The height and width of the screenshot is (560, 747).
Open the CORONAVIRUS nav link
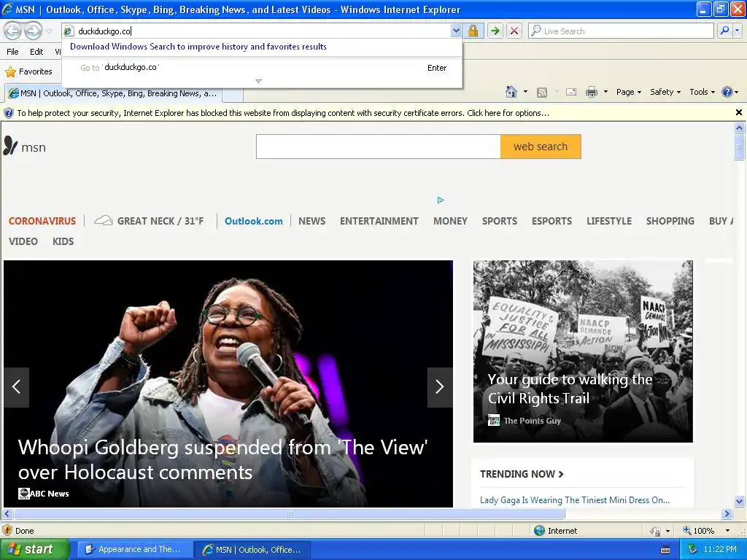42,221
